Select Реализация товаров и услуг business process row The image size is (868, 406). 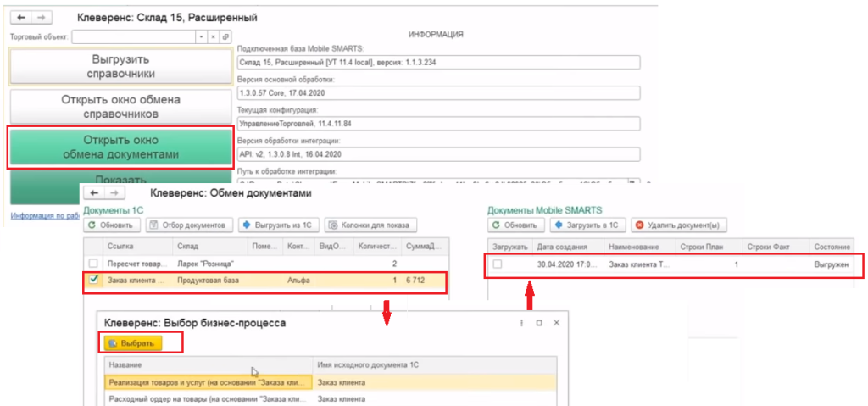coord(331,382)
